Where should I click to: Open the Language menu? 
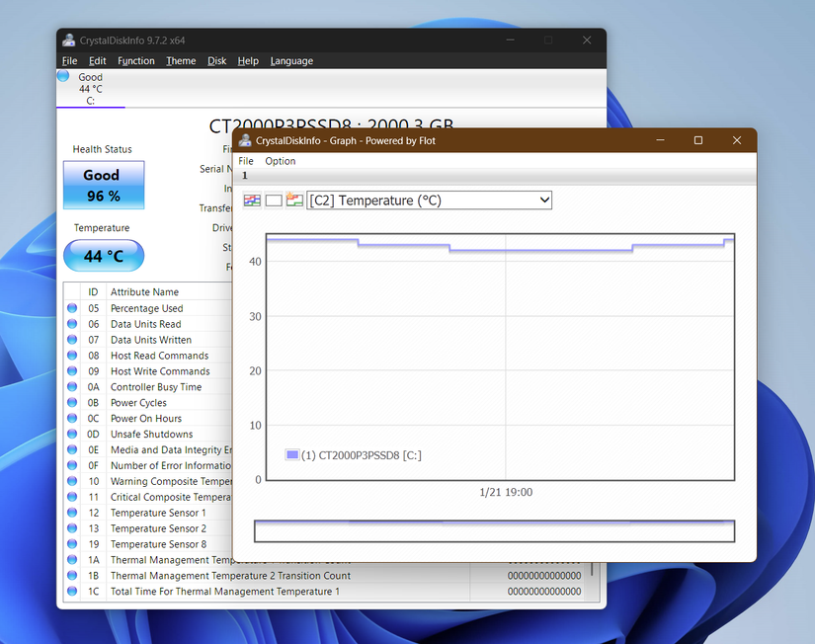[x=290, y=60]
